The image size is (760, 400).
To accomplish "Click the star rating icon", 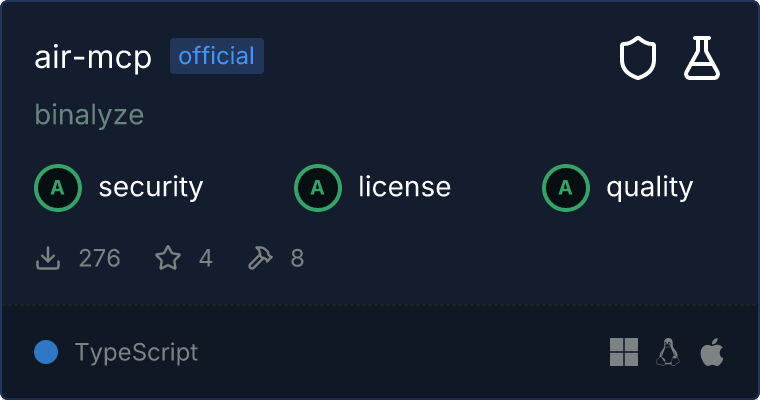I will 168,258.
